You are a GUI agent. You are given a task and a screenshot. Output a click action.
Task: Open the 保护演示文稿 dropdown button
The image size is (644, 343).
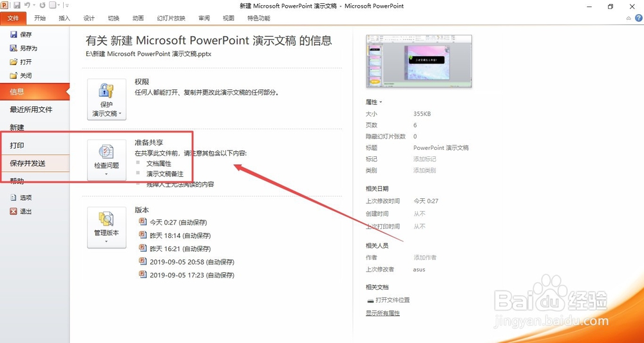pyautogui.click(x=106, y=99)
